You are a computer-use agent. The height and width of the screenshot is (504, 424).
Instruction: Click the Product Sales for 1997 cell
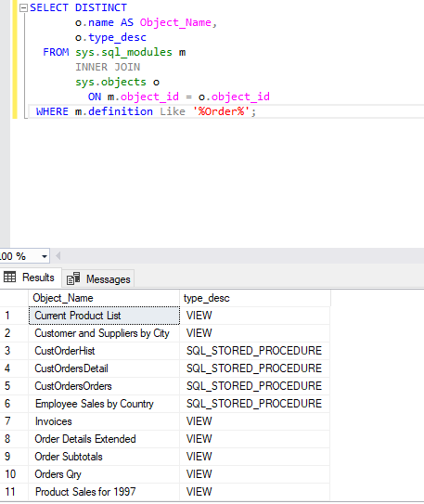click(104, 492)
